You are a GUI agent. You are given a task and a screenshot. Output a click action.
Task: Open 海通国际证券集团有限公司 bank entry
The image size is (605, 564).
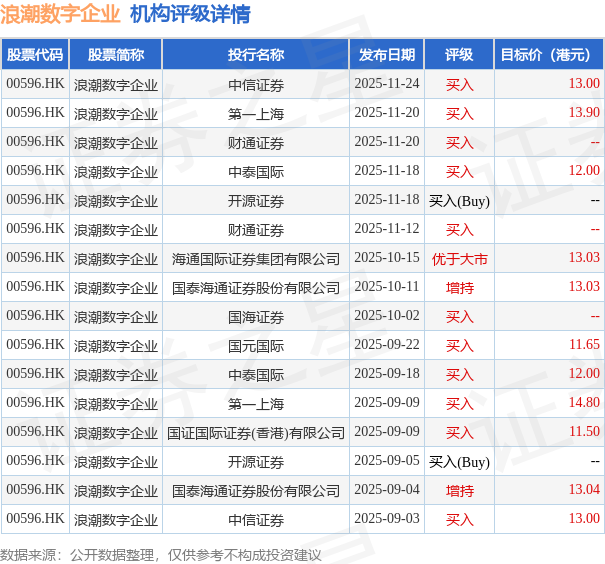[x=256, y=258]
